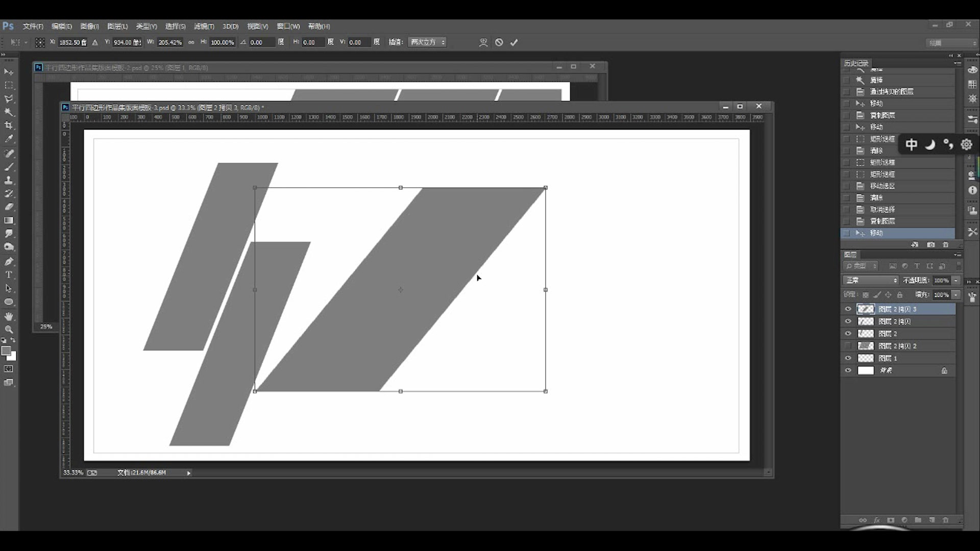
Task: Open the blend mode dropdown '正常'
Action: 870,280
